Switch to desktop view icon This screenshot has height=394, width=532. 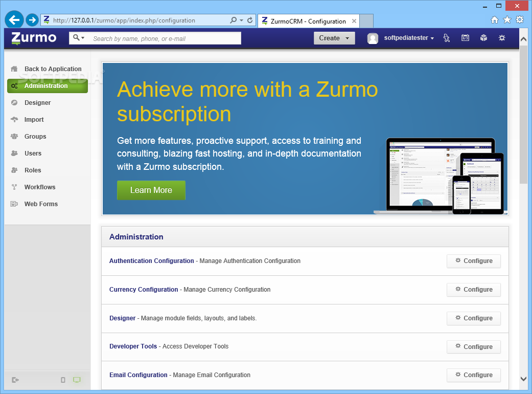click(x=77, y=380)
